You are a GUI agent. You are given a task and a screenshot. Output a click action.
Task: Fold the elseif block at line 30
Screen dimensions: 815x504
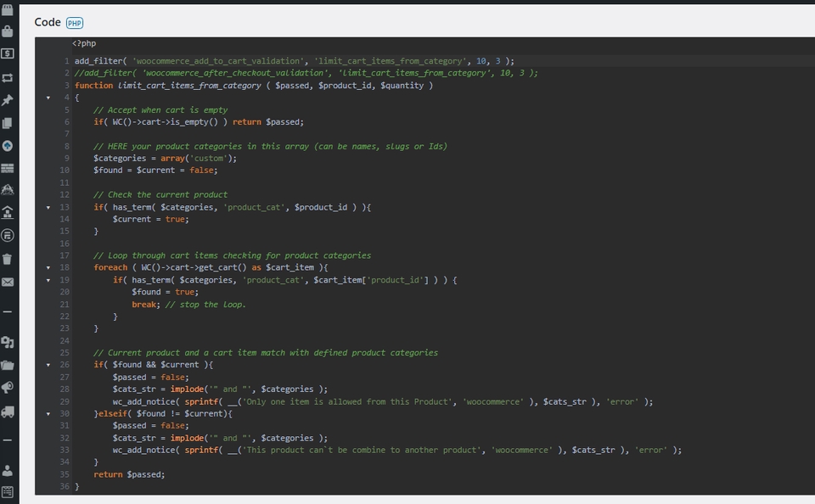pyautogui.click(x=48, y=413)
